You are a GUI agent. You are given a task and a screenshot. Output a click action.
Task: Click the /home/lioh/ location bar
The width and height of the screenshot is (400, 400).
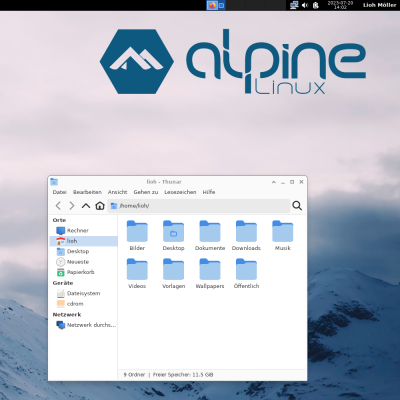[199, 206]
